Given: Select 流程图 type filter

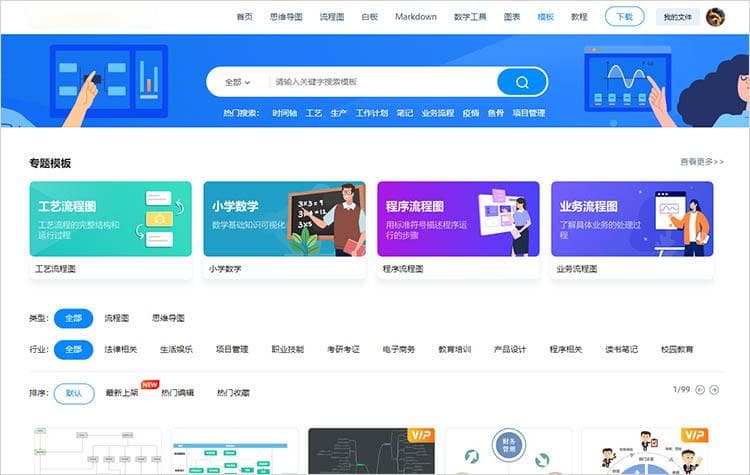Looking at the screenshot, I should (x=117, y=318).
